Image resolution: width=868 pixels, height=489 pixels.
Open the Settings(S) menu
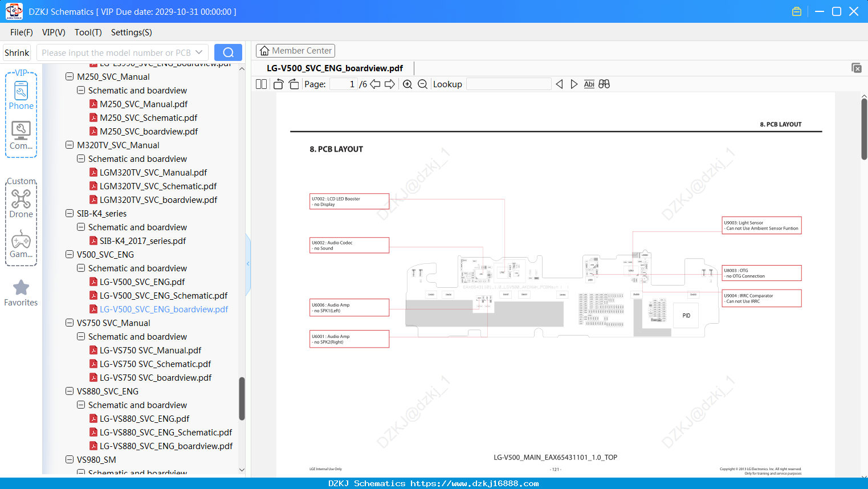132,32
